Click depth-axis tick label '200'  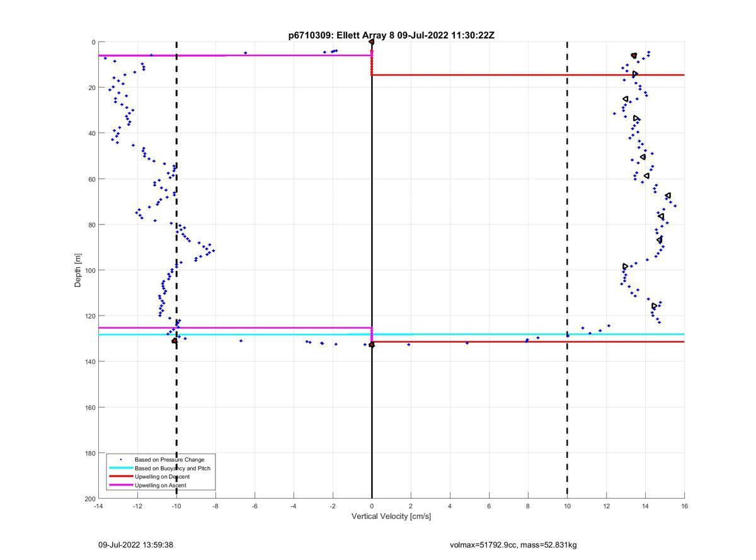(x=90, y=498)
